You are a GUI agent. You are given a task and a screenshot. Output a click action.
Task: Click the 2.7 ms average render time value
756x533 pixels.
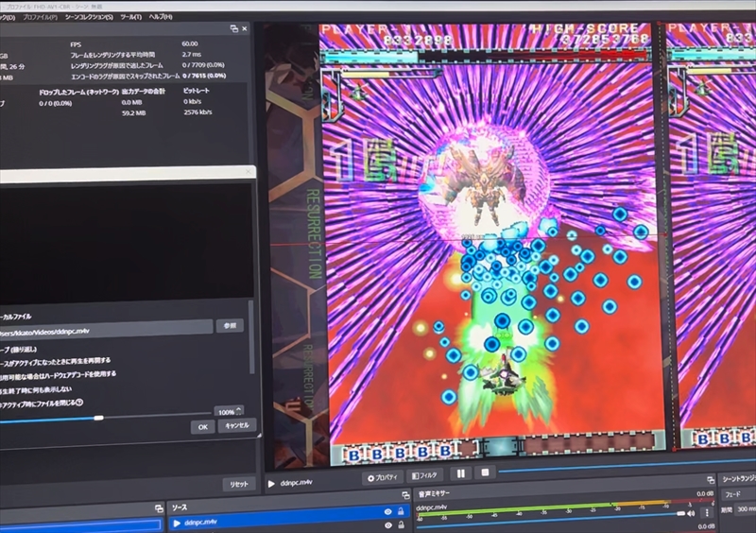click(x=192, y=55)
